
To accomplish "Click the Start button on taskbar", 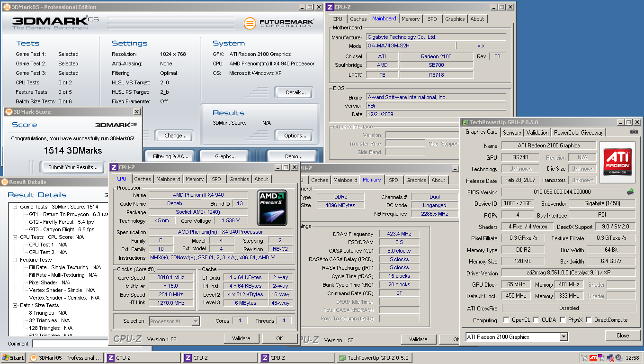I will 13,358.
